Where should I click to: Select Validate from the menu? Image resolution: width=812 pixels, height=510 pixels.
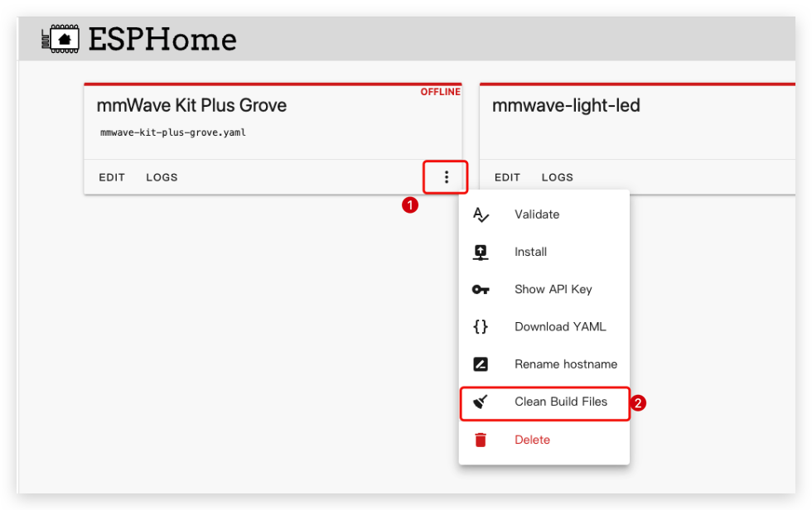544,214
